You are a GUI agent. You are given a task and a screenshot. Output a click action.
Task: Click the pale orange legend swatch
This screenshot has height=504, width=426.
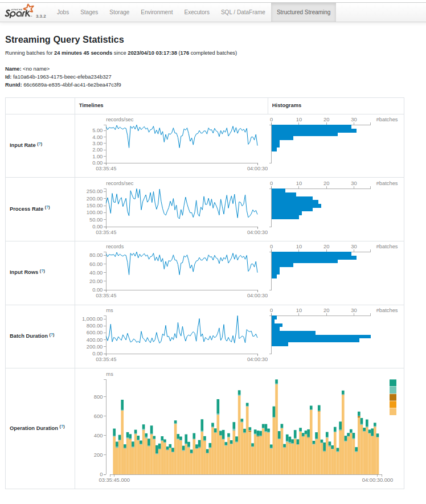393,412
